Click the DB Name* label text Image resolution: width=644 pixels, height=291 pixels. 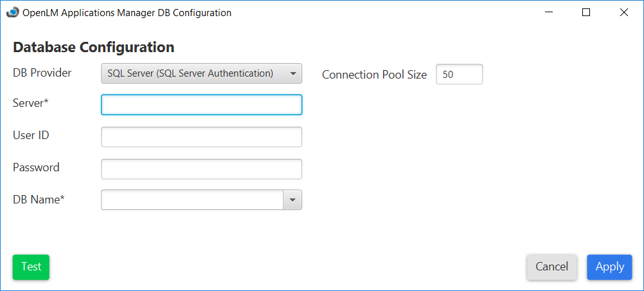click(39, 200)
